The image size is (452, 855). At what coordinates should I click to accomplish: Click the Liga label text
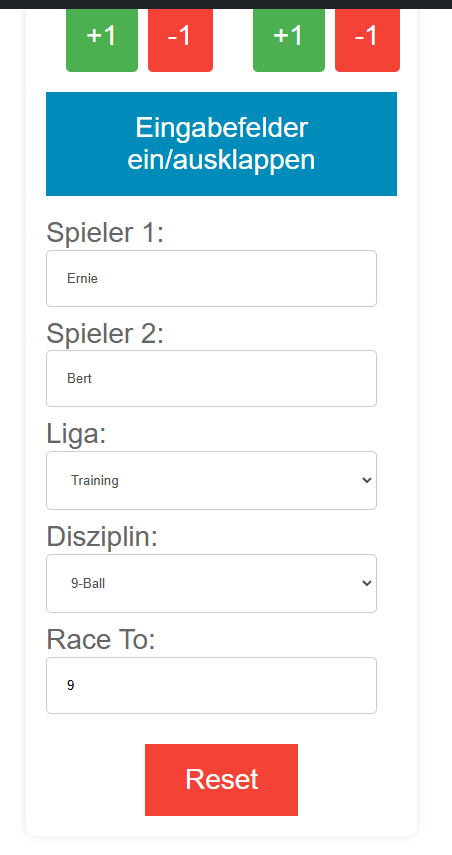pyautogui.click(x=76, y=435)
